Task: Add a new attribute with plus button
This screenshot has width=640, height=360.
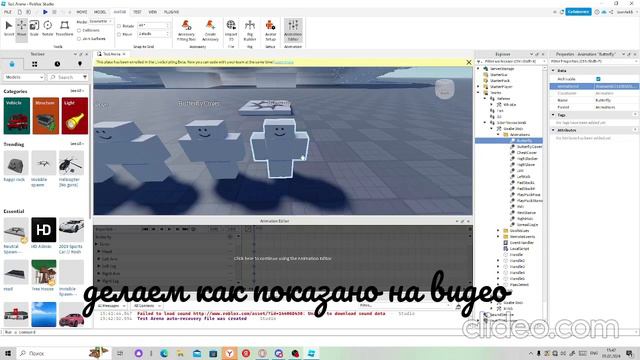Action: tap(635, 130)
